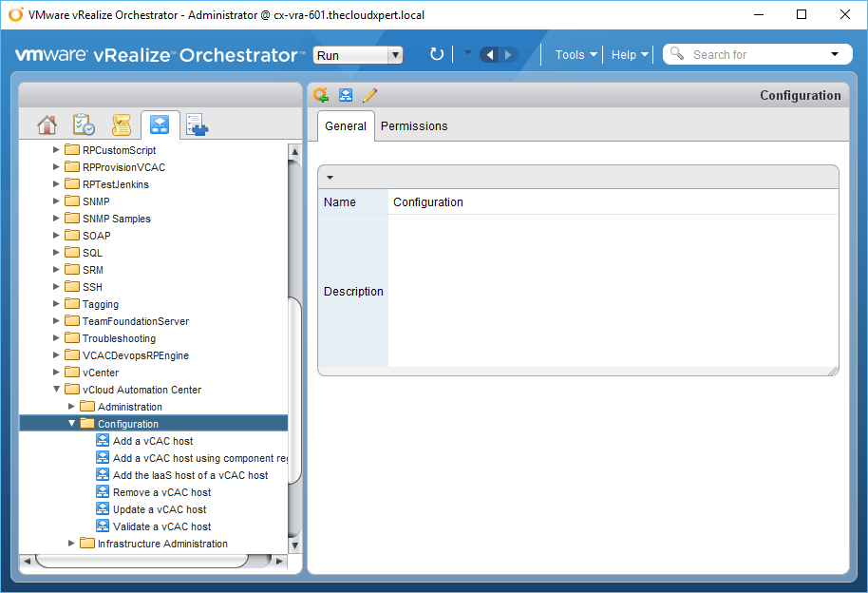The height and width of the screenshot is (593, 868).
Task: Open the Tools menu
Action: tap(576, 54)
